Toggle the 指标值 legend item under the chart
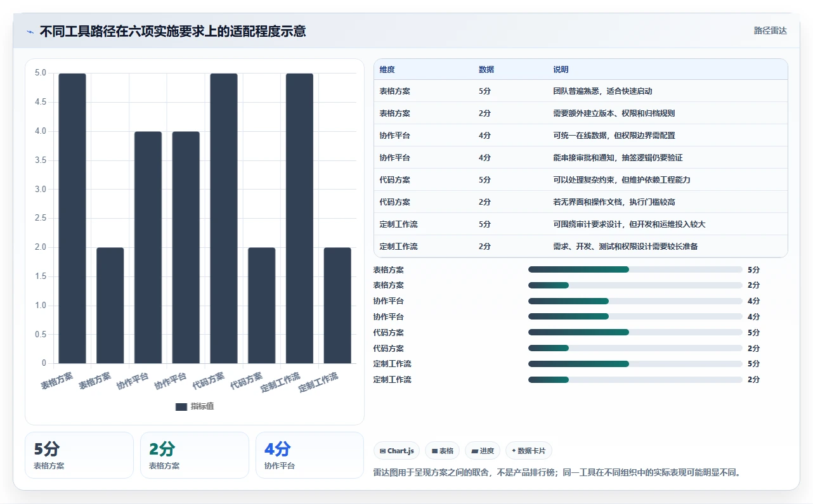813x504 pixels. 195,406
